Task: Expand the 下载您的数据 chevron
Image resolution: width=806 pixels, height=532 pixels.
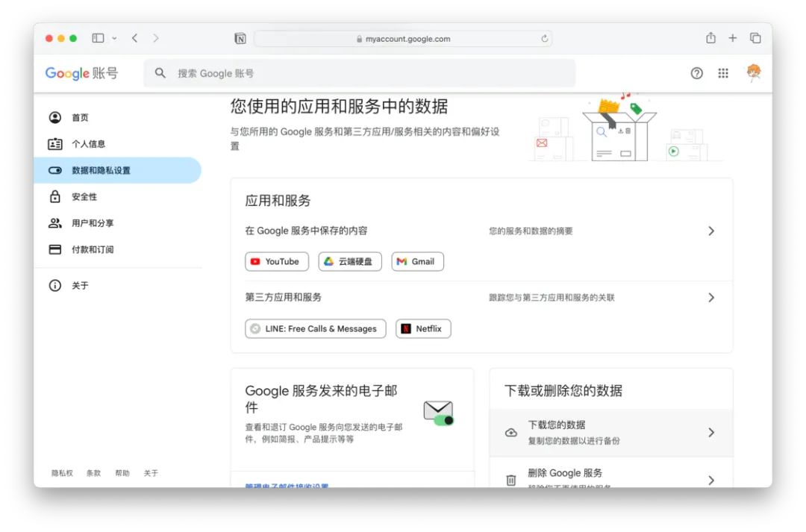Action: (711, 433)
